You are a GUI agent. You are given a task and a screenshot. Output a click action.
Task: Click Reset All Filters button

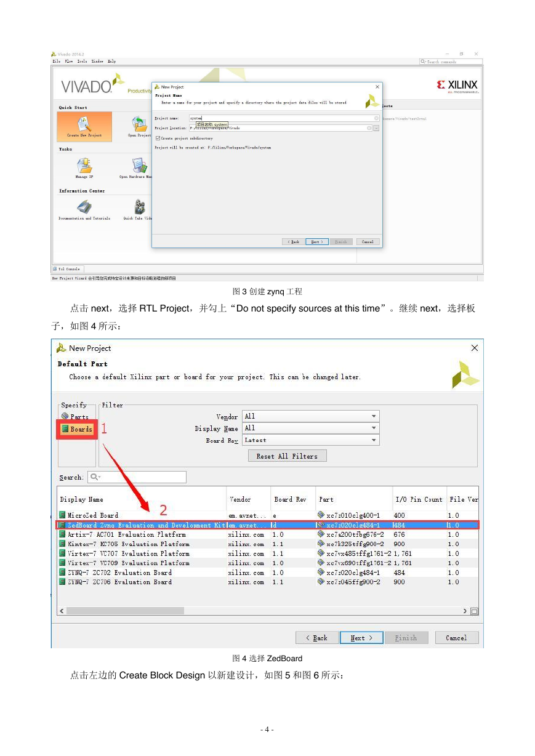coord(288,456)
